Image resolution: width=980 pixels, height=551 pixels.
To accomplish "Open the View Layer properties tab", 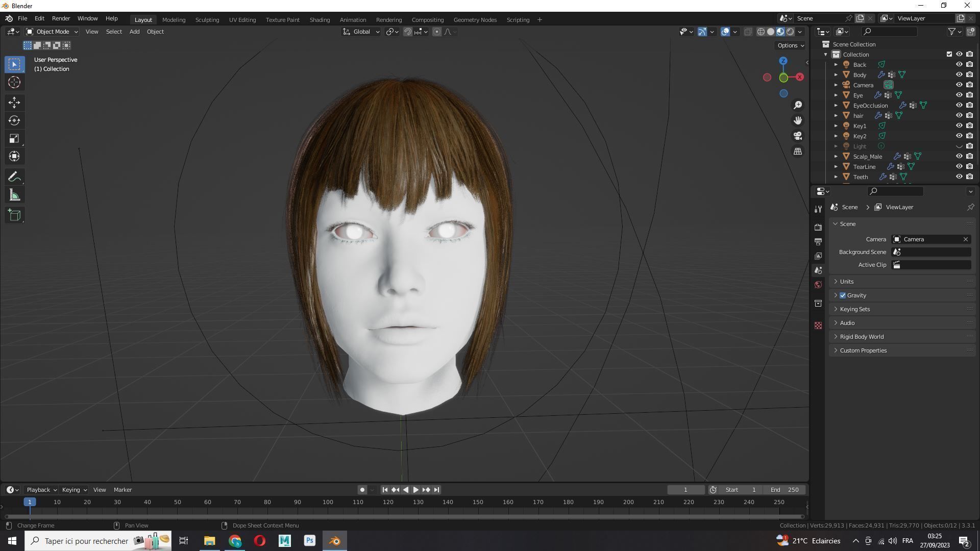I will [818, 256].
